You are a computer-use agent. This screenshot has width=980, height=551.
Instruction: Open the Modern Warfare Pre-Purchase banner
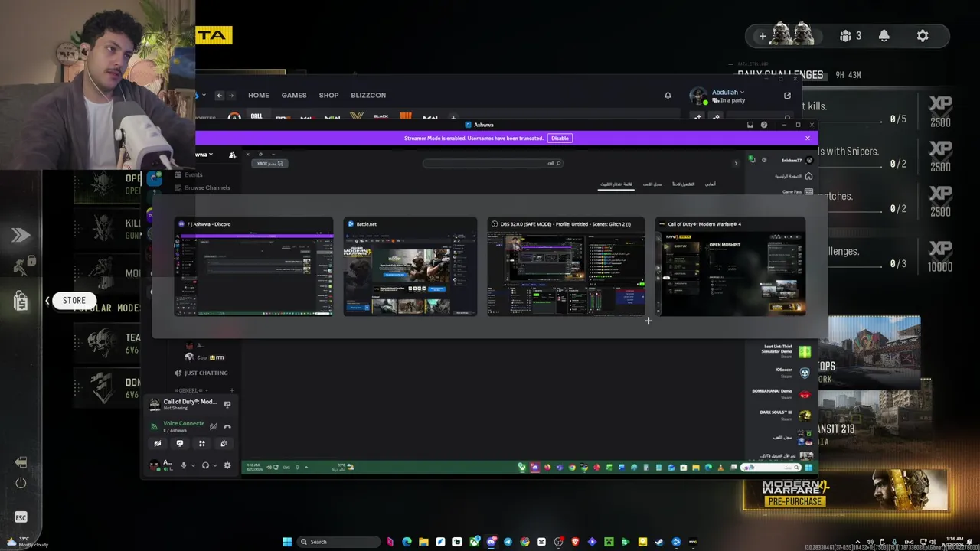pyautogui.click(x=845, y=491)
